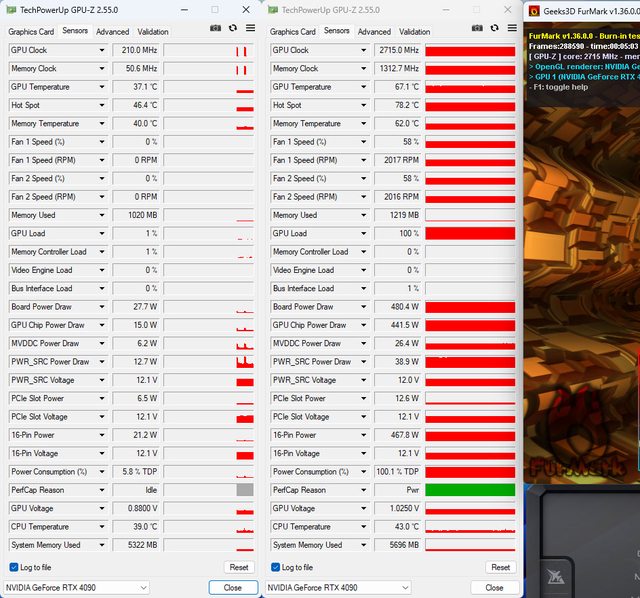Image resolution: width=640 pixels, height=598 pixels.
Task: Expand the GPU Clock sensor dropdown in left window
Action: coord(102,50)
